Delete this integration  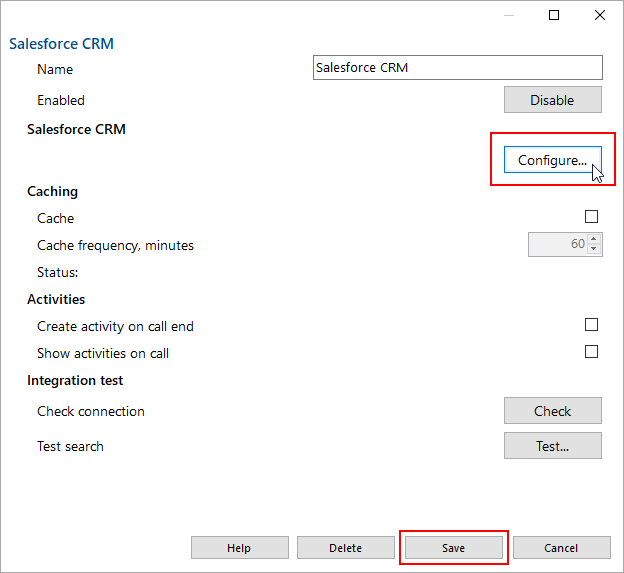coord(345,548)
